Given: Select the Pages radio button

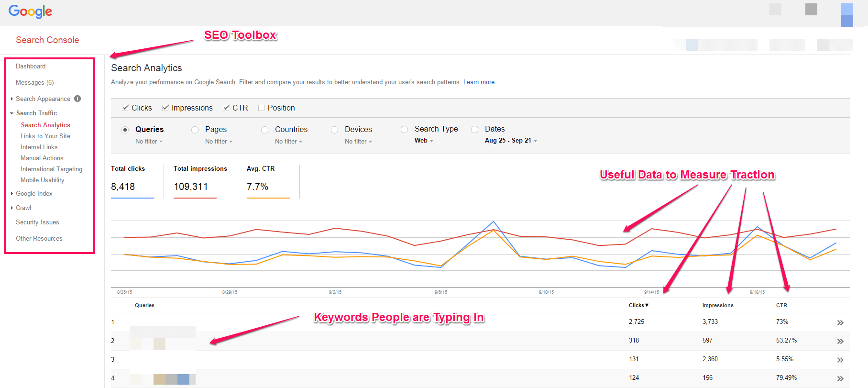Looking at the screenshot, I should 195,130.
